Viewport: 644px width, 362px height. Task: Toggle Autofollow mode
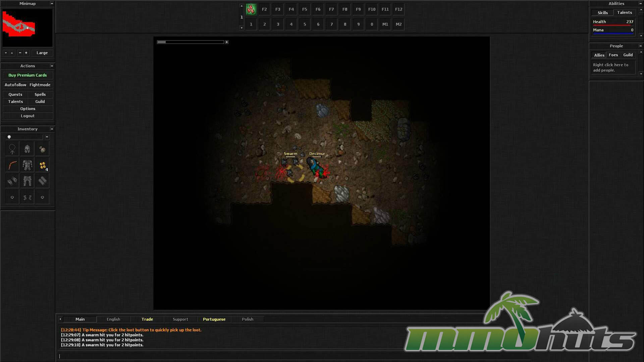(x=15, y=85)
